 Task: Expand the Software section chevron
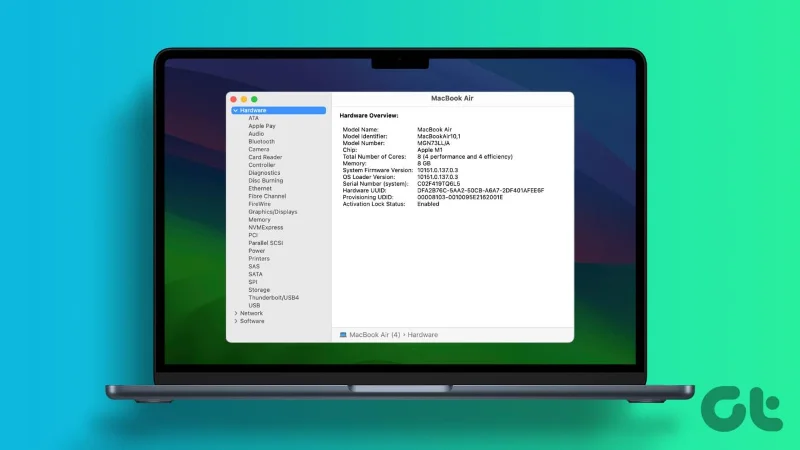click(236, 321)
